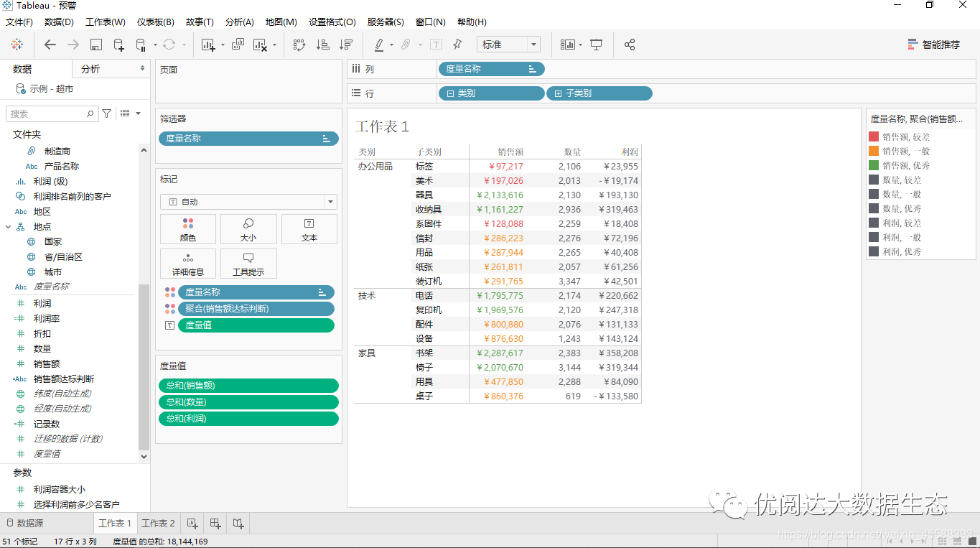
Task: Select the 城市 field under 地点
Action: [x=53, y=272]
